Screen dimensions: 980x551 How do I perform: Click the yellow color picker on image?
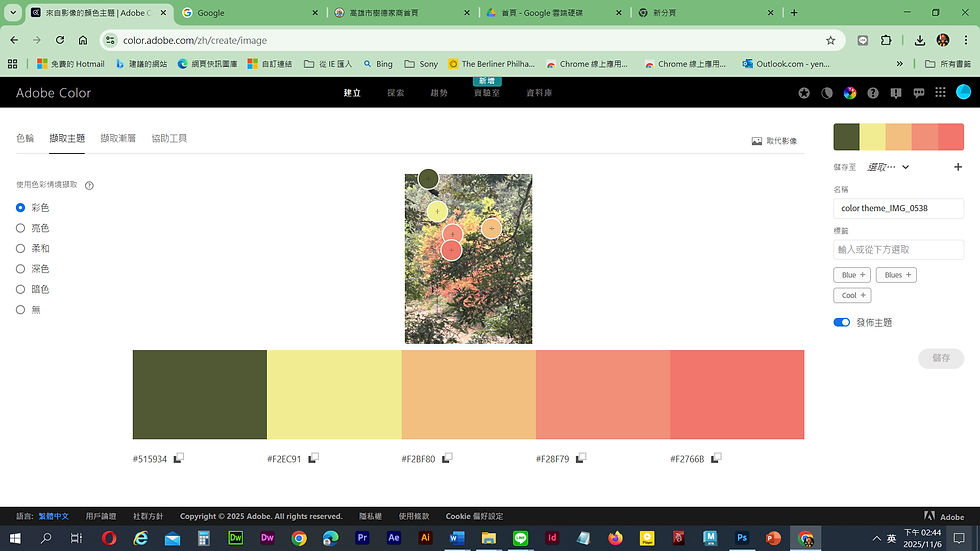point(437,211)
